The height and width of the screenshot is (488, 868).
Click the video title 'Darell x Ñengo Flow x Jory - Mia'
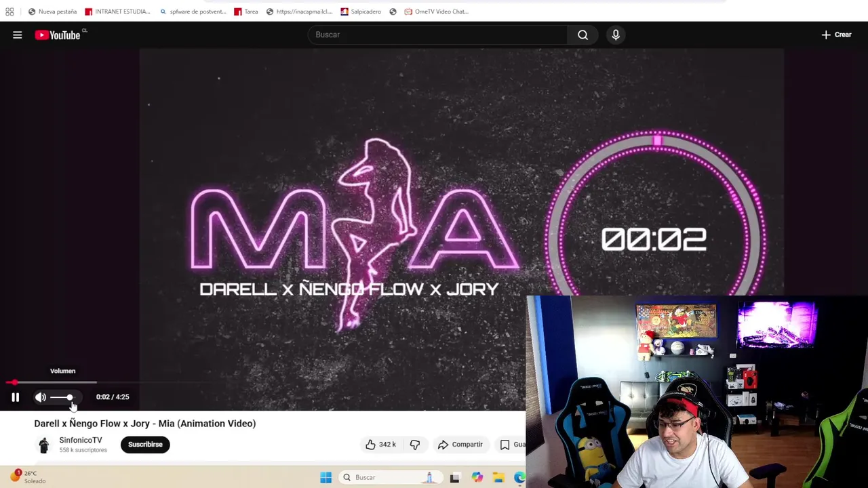pos(145,424)
